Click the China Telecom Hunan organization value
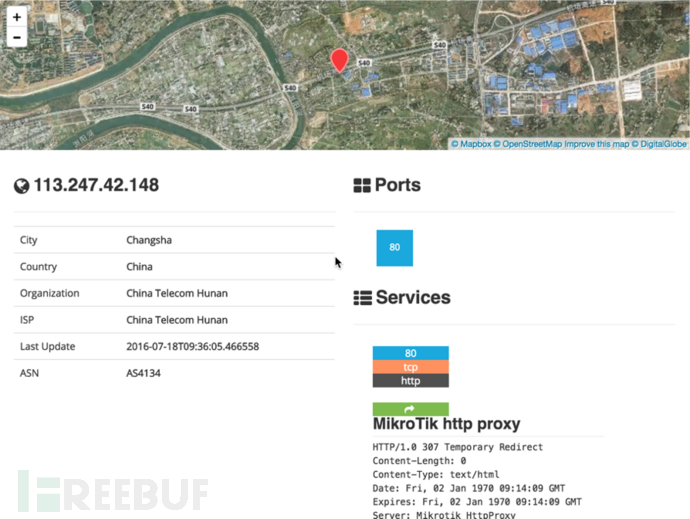 pyautogui.click(x=176, y=293)
